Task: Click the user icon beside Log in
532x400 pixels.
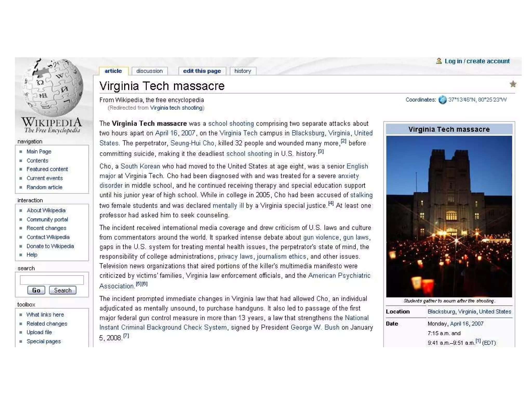Action: click(439, 61)
